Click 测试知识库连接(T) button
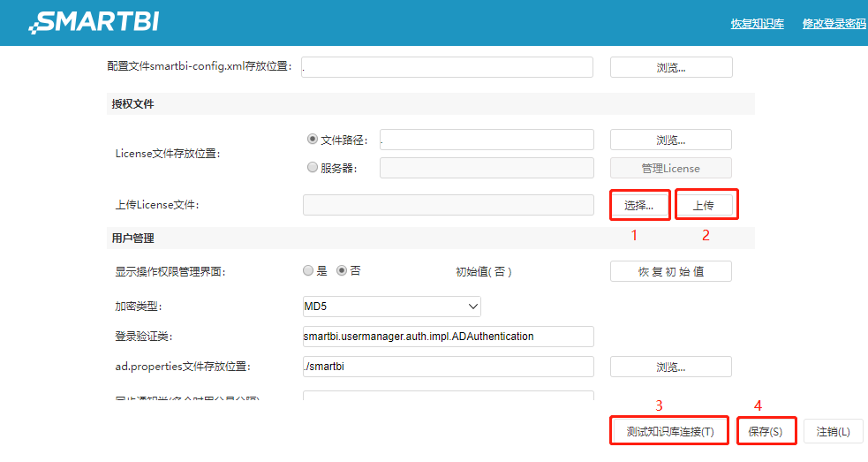The height and width of the screenshot is (462, 868). pyautogui.click(x=669, y=431)
